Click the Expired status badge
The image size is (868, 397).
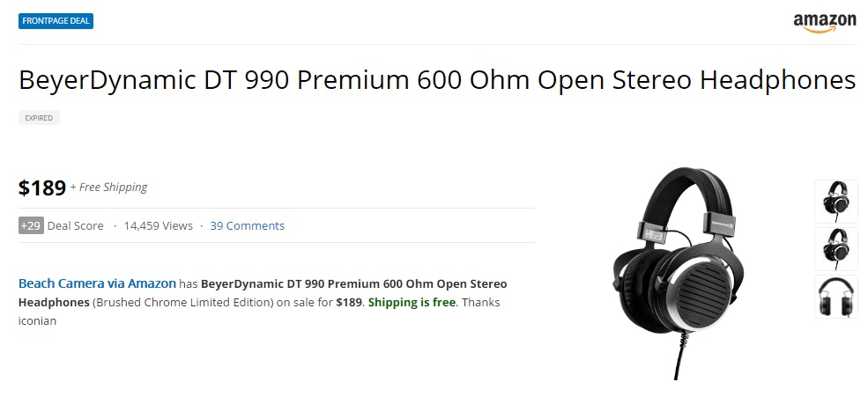tap(39, 118)
